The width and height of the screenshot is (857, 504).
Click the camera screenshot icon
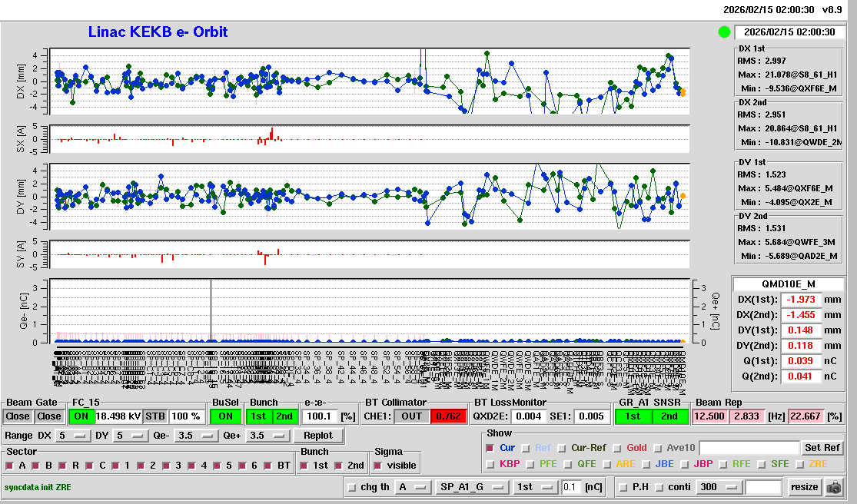(834, 487)
